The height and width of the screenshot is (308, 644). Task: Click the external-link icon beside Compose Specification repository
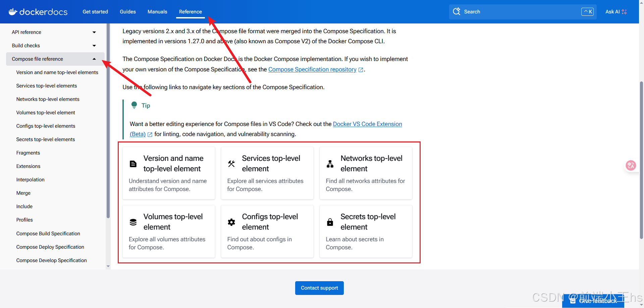[361, 69]
